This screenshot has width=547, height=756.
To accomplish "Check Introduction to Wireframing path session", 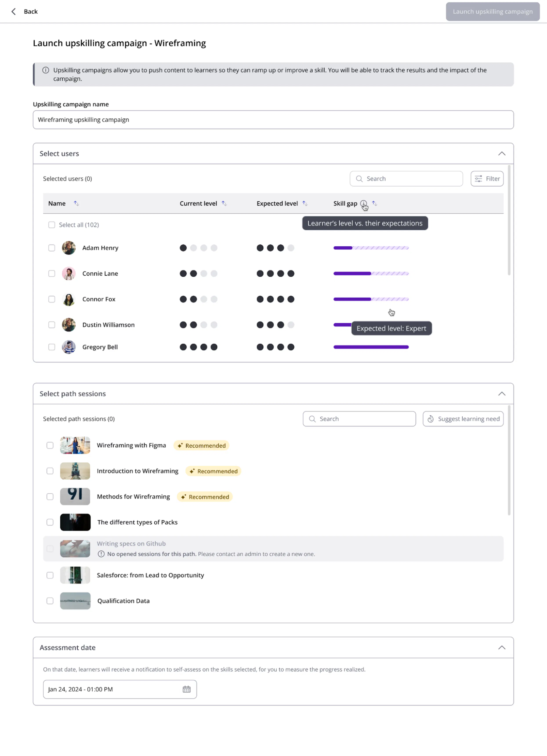I will tap(50, 471).
